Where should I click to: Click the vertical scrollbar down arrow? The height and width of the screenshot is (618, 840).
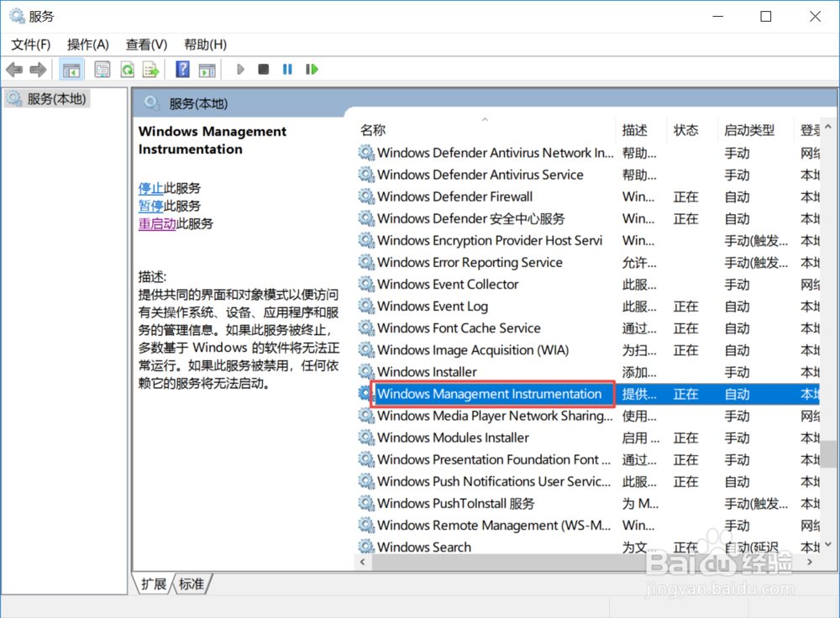coord(828,545)
